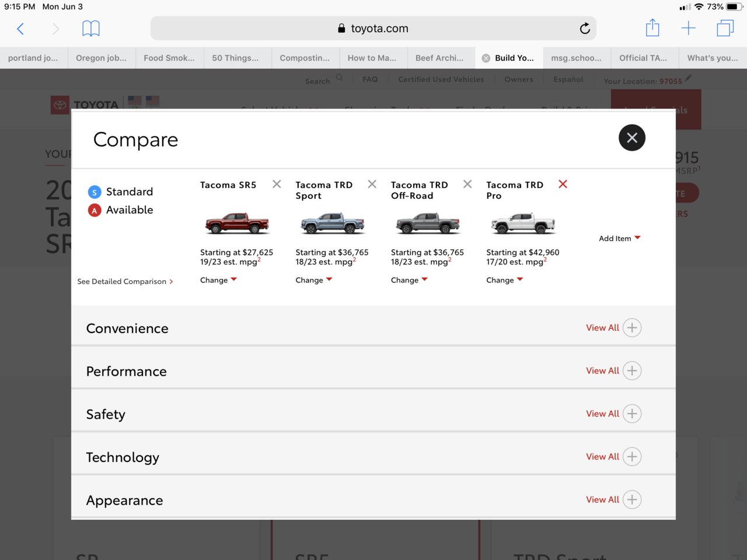This screenshot has width=747, height=560.
Task: Tap the toyota.com address bar
Action: coord(373,29)
